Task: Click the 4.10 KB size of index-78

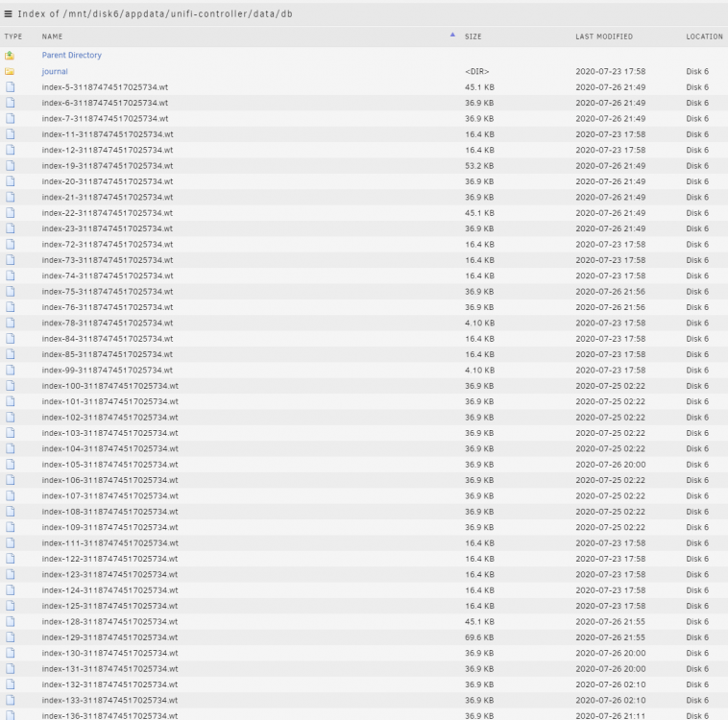Action: coord(479,324)
